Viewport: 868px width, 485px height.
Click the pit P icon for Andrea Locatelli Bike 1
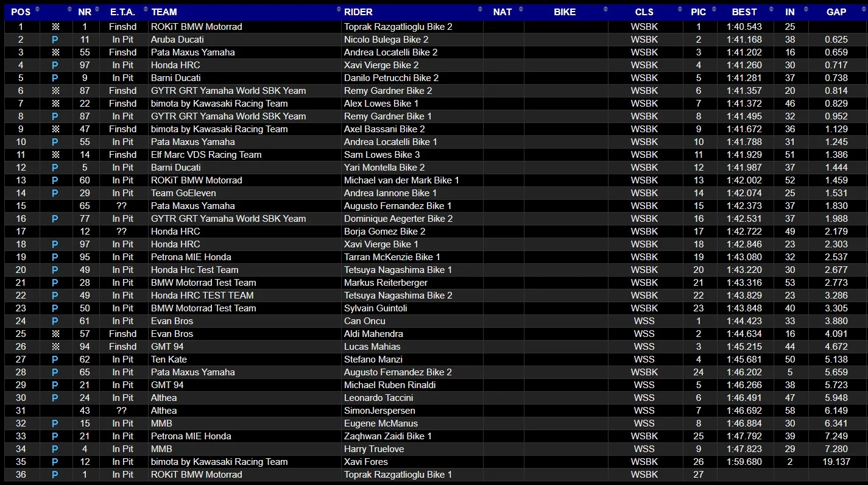[x=55, y=142]
